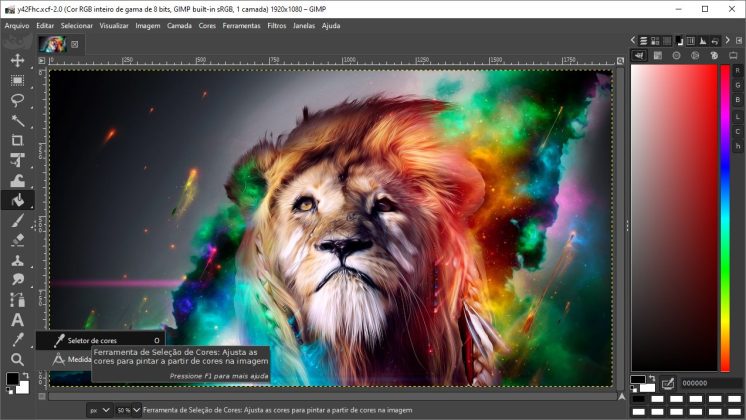
Task: Click the toolbox foreground black color swatch
Action: [12, 379]
